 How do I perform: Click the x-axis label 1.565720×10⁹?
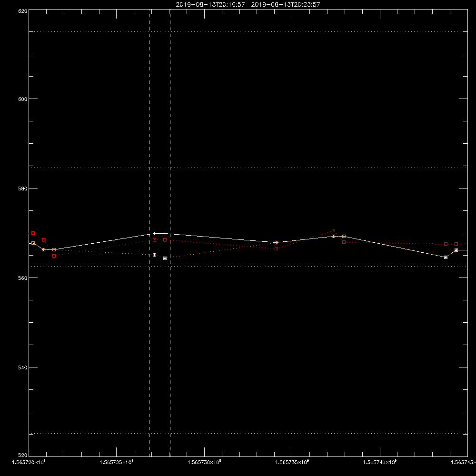point(29,462)
